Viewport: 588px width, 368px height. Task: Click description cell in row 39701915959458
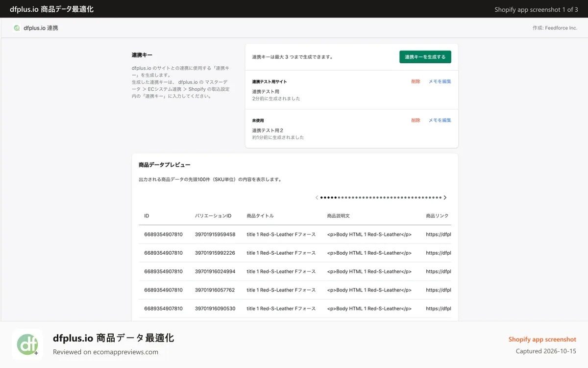pyautogui.click(x=369, y=235)
